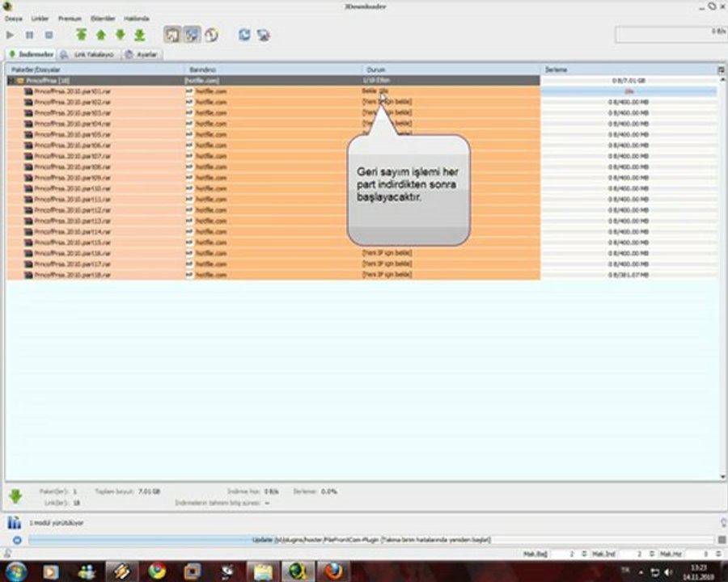Click the light bulb icon on the right
The width and height of the screenshot is (728, 582).
coord(723,523)
